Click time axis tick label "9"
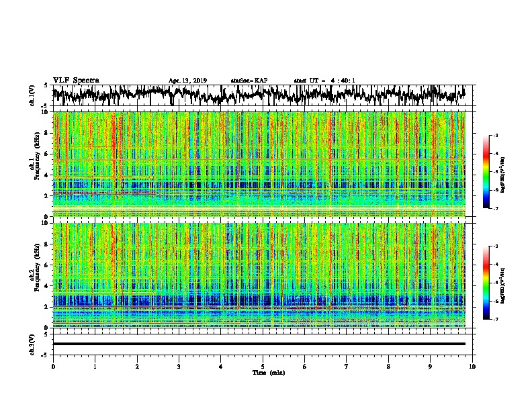The image size is (532, 411). 430,367
